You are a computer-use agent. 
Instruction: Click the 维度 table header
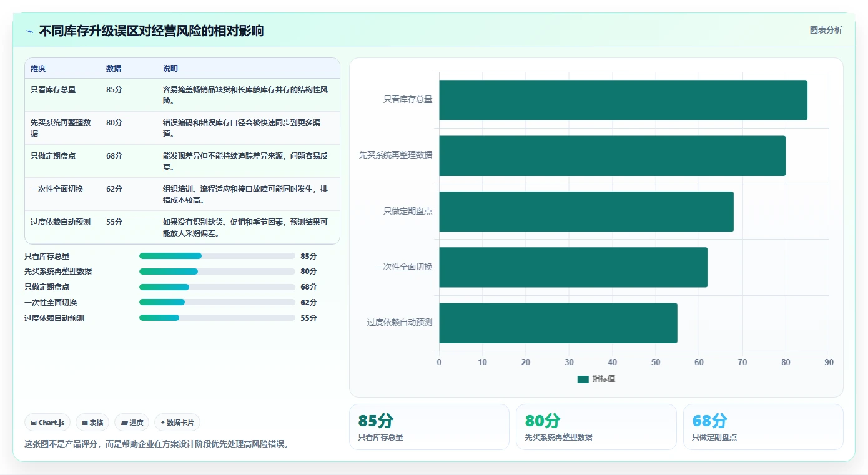[38, 69]
